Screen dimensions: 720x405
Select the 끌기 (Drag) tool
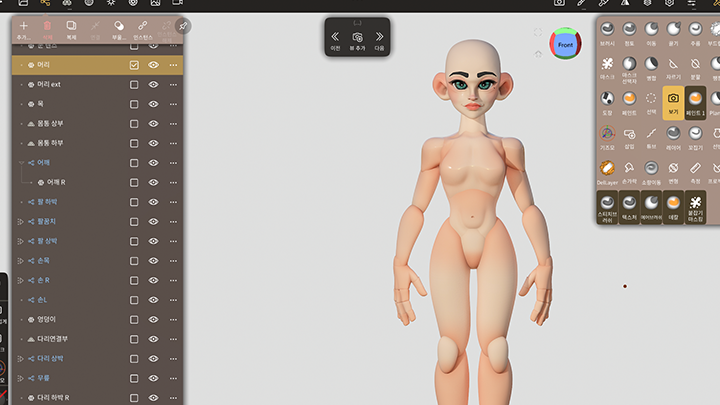(x=673, y=34)
